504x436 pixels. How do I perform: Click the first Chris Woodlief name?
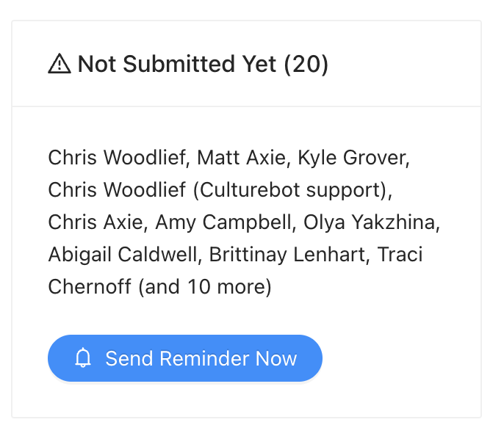[x=119, y=158]
